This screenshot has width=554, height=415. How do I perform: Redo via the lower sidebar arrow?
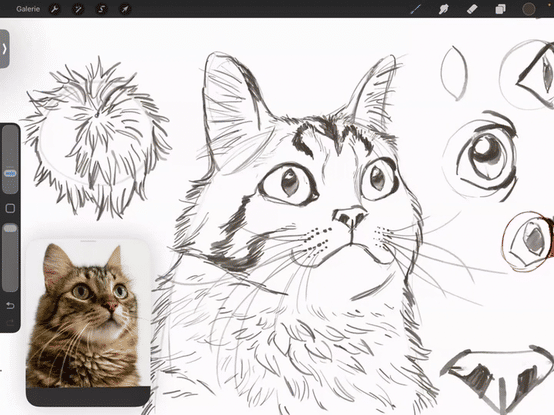(10, 322)
